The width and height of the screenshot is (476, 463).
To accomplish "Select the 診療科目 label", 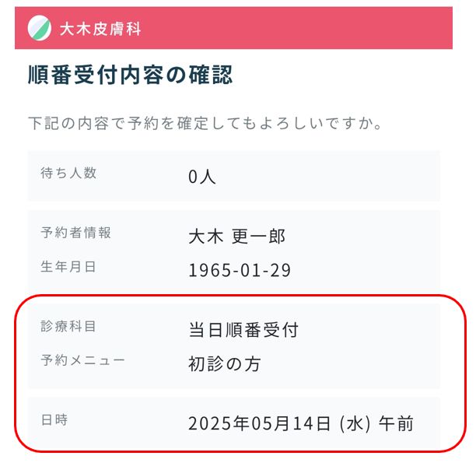I will [68, 326].
